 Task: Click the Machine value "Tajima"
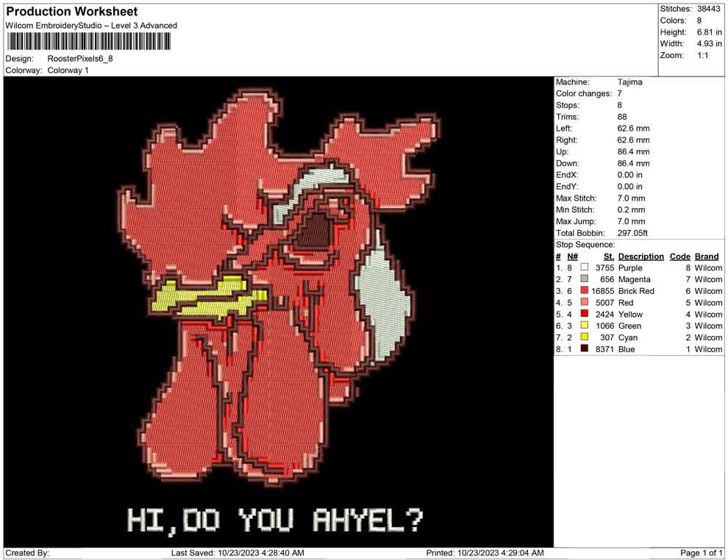(x=630, y=82)
